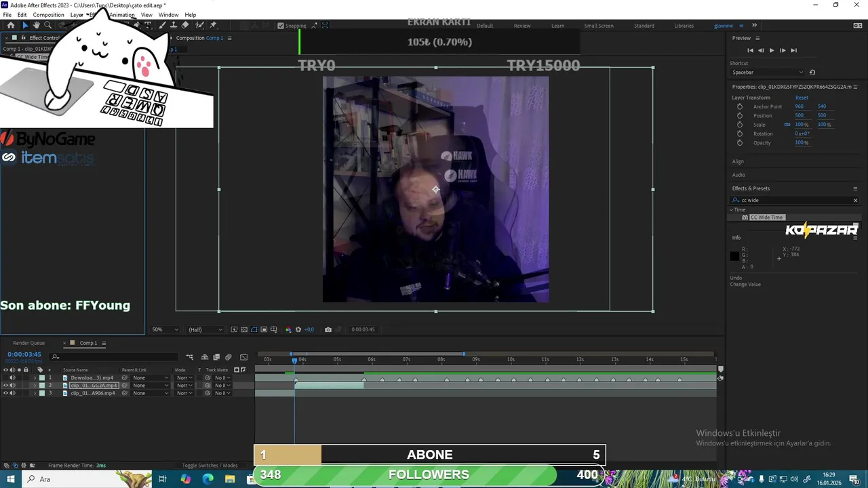This screenshot has height=488, width=868.
Task: Toggle mask and shape path visibility
Action: tap(254, 329)
